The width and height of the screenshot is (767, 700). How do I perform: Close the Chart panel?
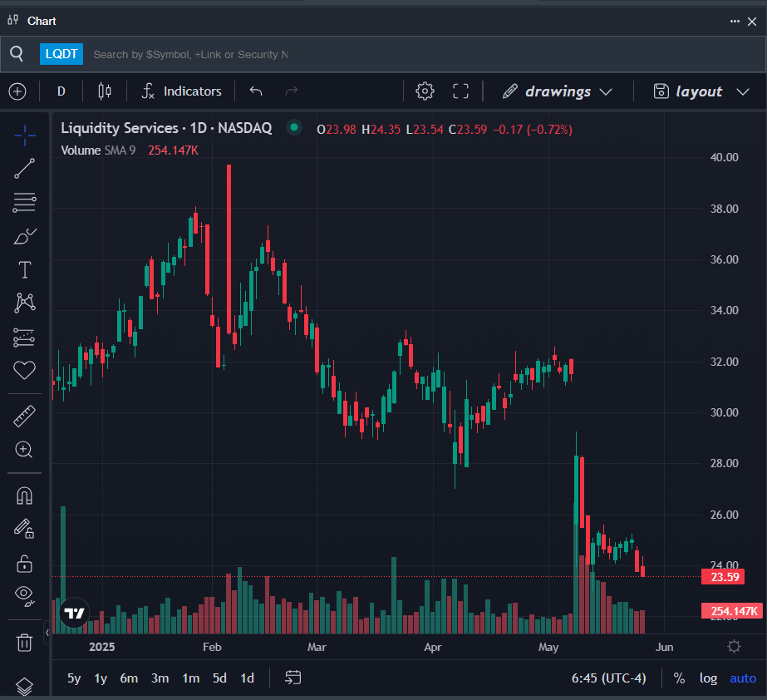point(752,22)
